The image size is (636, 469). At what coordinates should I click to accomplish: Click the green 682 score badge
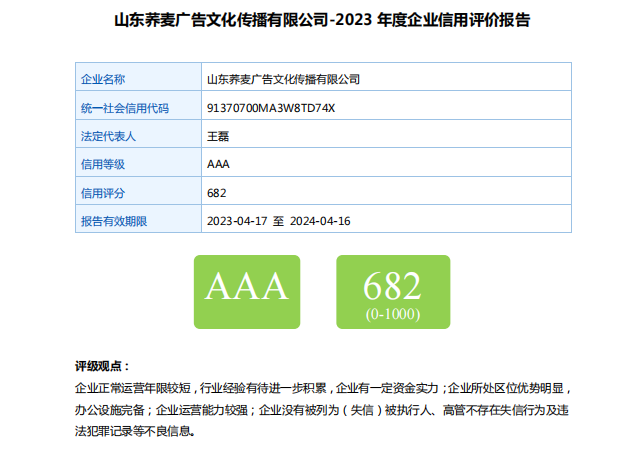pyautogui.click(x=393, y=292)
